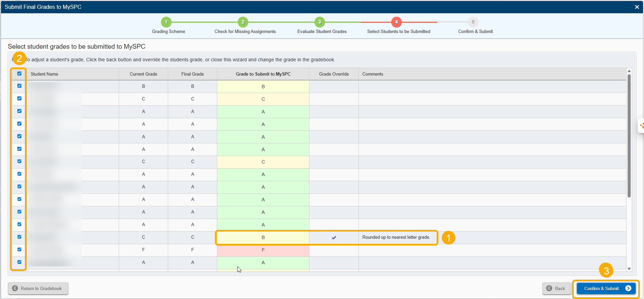The height and width of the screenshot is (299, 644).
Task: Click step 1 Grading Scheme circle
Action: [166, 22]
